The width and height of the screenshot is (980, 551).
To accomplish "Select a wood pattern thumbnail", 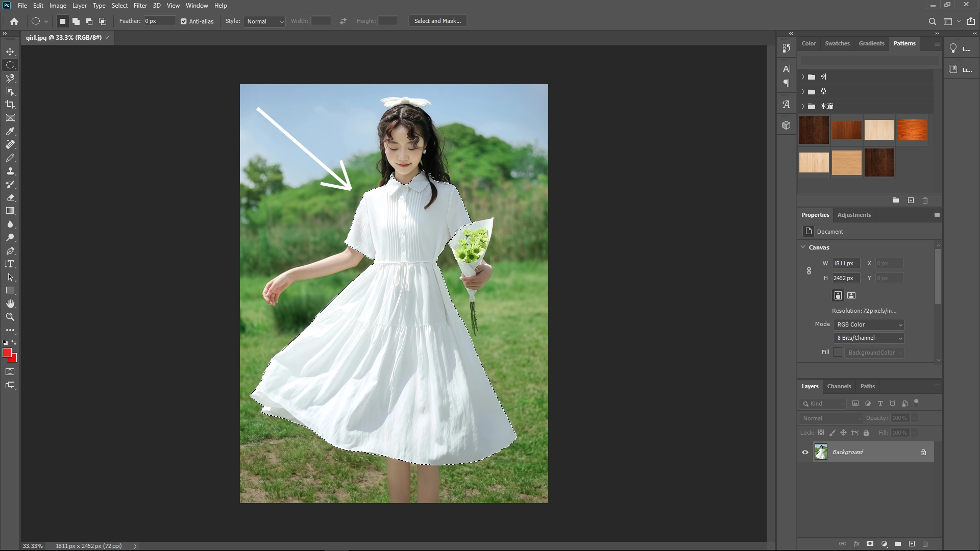I will [814, 130].
